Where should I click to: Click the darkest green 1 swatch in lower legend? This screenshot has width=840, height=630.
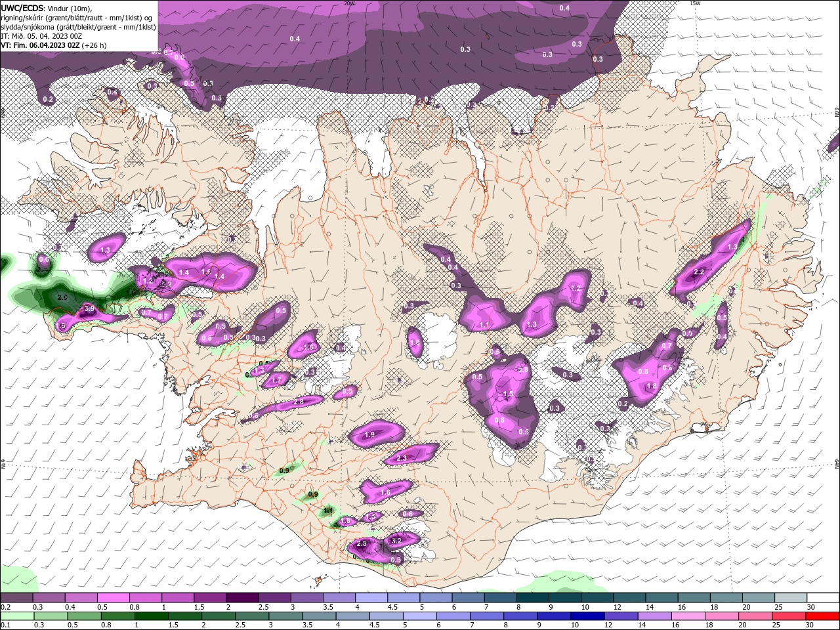click(x=151, y=616)
